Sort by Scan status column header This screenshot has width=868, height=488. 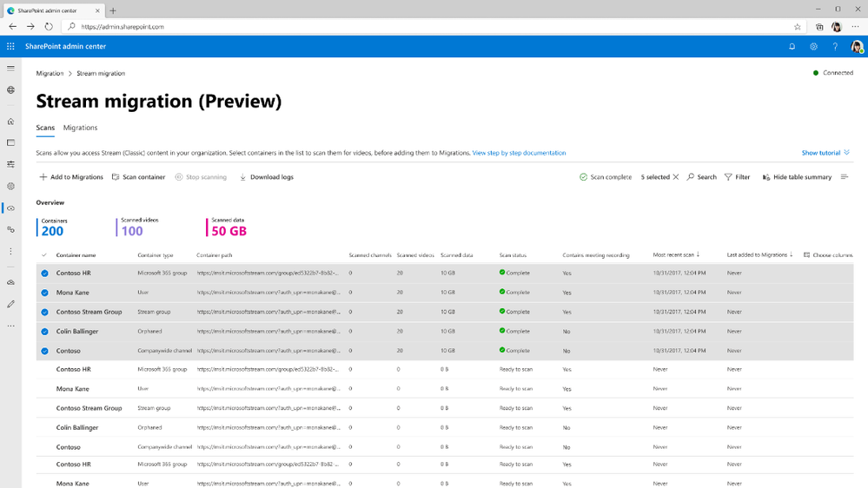click(x=513, y=255)
